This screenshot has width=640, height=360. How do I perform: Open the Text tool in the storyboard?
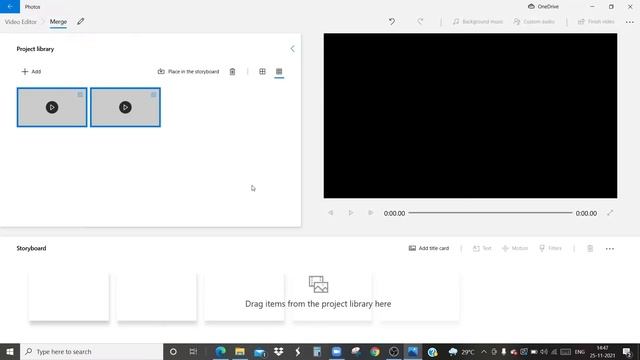coord(482,248)
